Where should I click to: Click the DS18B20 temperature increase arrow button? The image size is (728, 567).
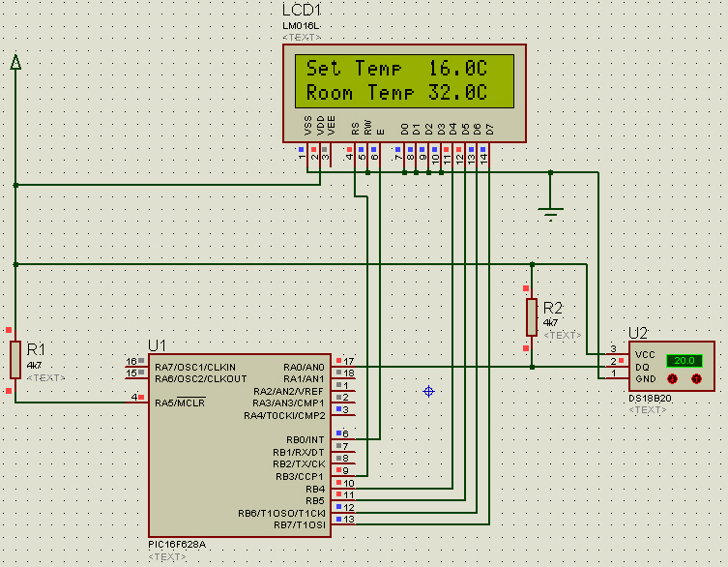[696, 379]
